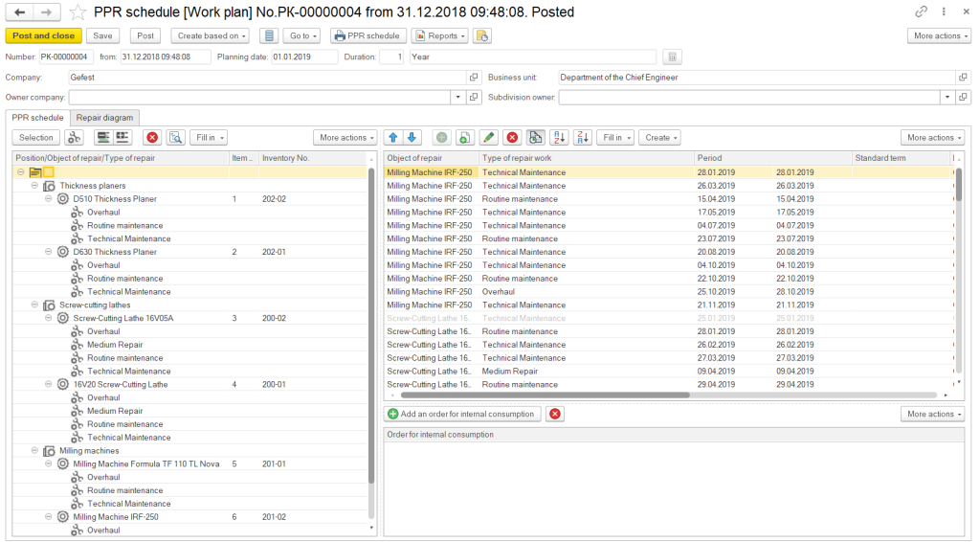Click the get-link chain icon
This screenshot has width=980, height=542.
coord(921,12)
